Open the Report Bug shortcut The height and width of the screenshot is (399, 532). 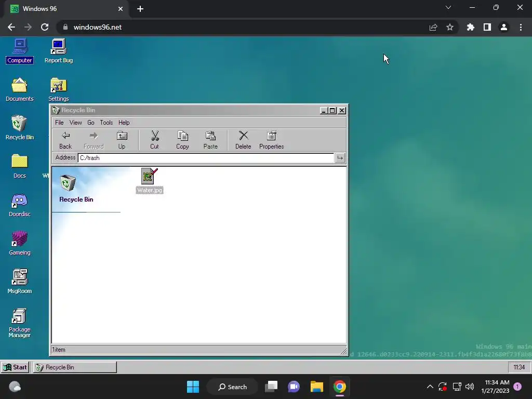58,51
